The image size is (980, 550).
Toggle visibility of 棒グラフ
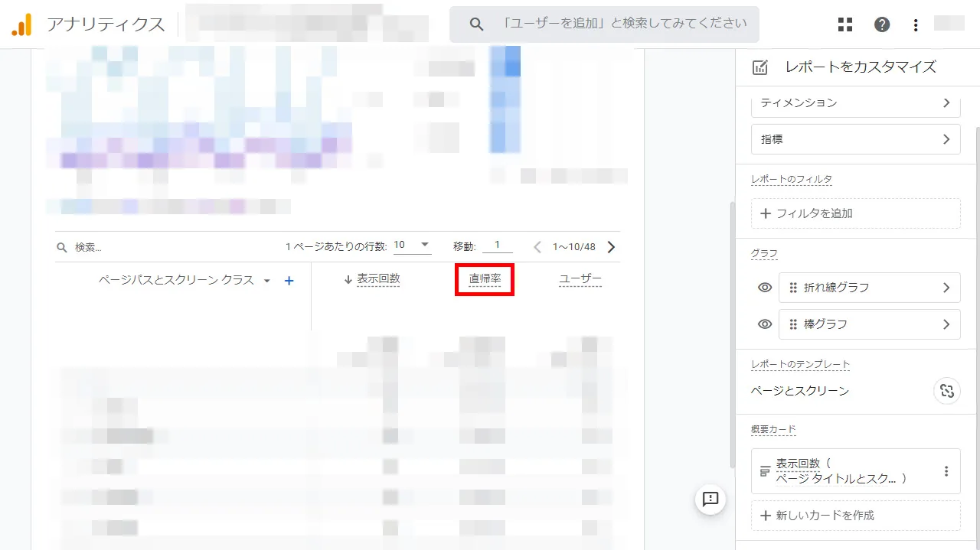click(764, 324)
